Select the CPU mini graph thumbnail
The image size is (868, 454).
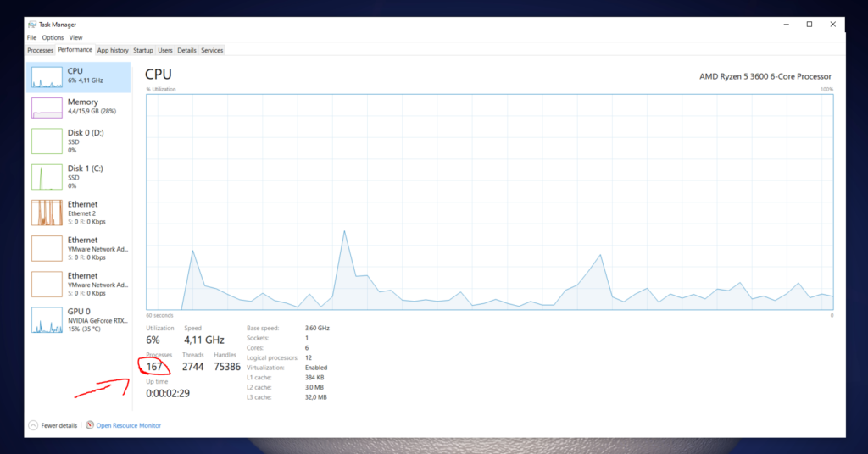(x=47, y=77)
